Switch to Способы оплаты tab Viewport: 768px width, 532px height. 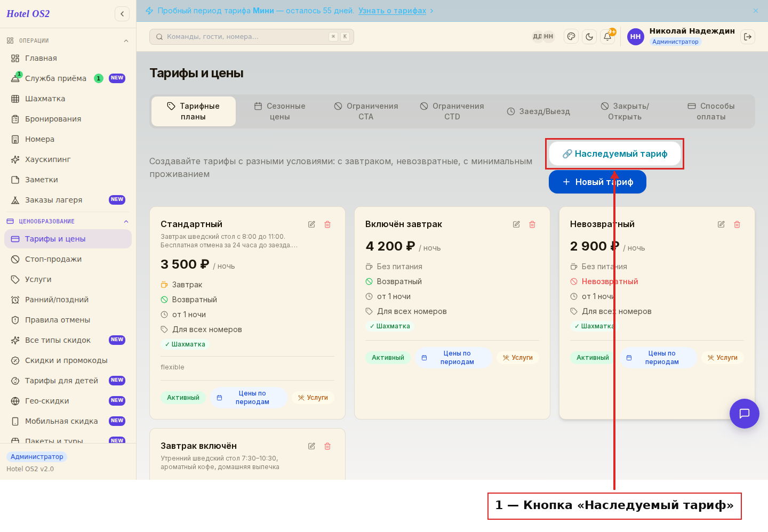[711, 111]
